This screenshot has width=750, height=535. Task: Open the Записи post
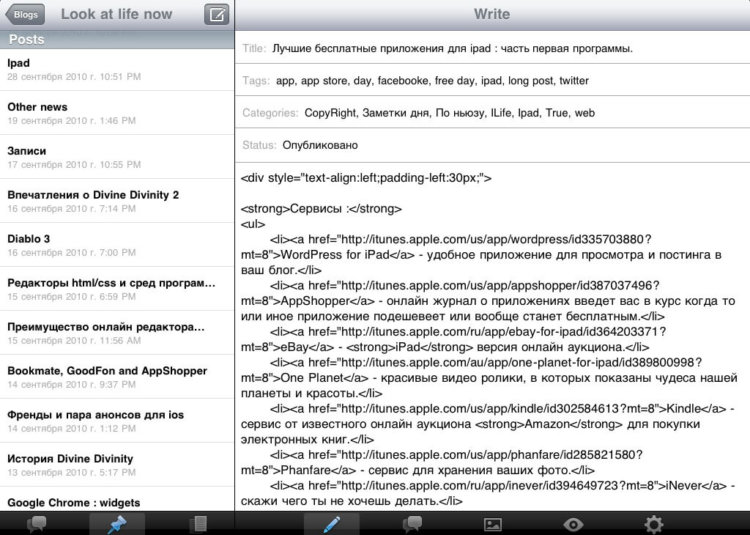(x=117, y=157)
